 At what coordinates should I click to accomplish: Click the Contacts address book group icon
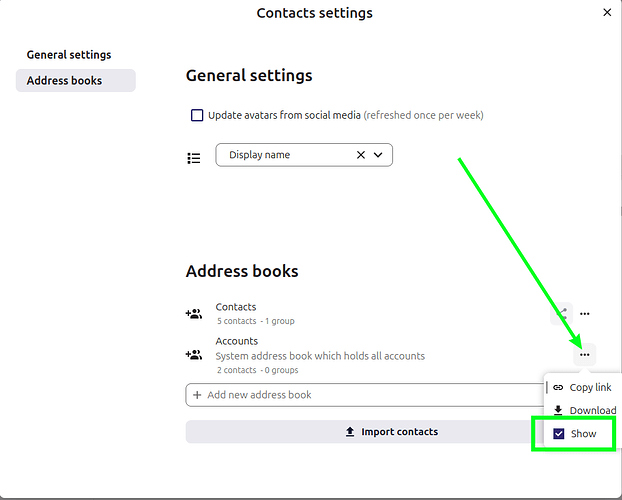pyautogui.click(x=194, y=314)
